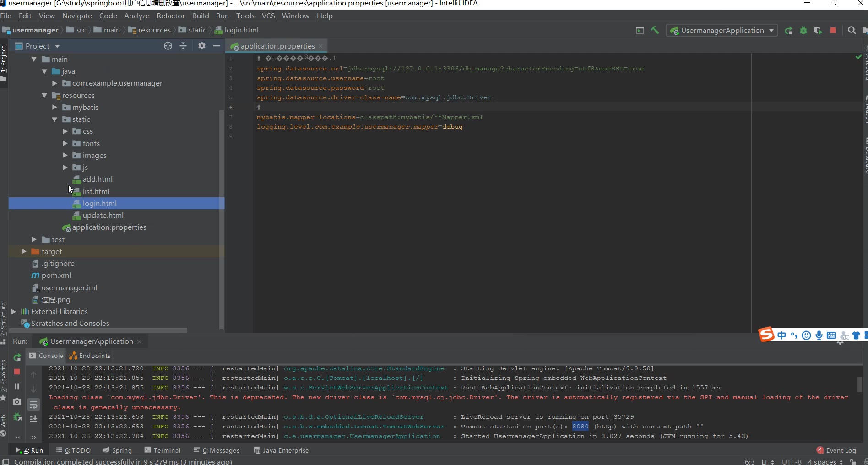Image resolution: width=868 pixels, height=465 pixels.
Task: Toggle soft-wrap in the console
Action: [x=33, y=405]
